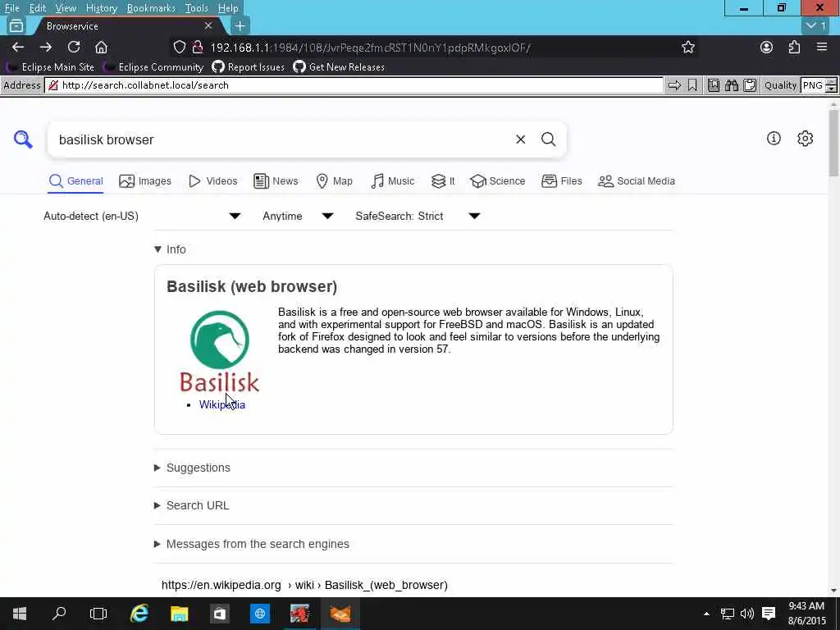Image resolution: width=840 pixels, height=630 pixels.
Task: Open the Wikipedia link in info box
Action: [221, 404]
